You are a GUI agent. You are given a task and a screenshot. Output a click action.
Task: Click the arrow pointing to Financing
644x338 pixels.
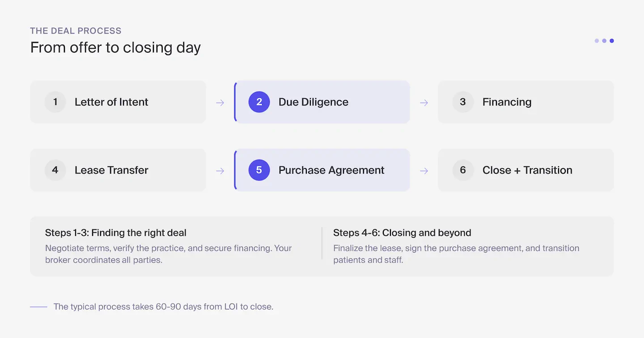pyautogui.click(x=424, y=102)
